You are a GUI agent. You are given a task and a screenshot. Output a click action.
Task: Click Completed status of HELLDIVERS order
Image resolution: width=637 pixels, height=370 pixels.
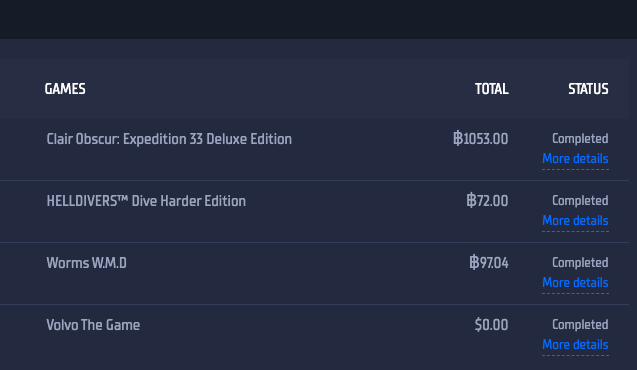point(580,201)
